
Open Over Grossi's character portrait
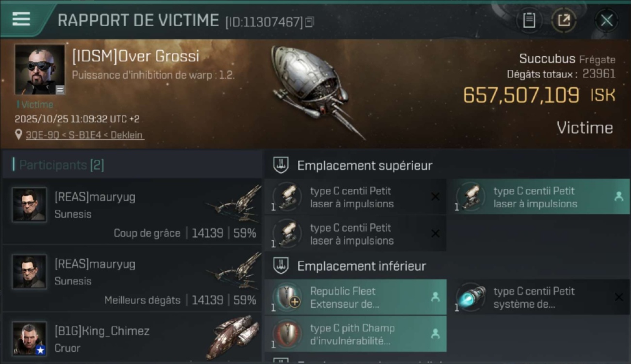pyautogui.click(x=40, y=70)
